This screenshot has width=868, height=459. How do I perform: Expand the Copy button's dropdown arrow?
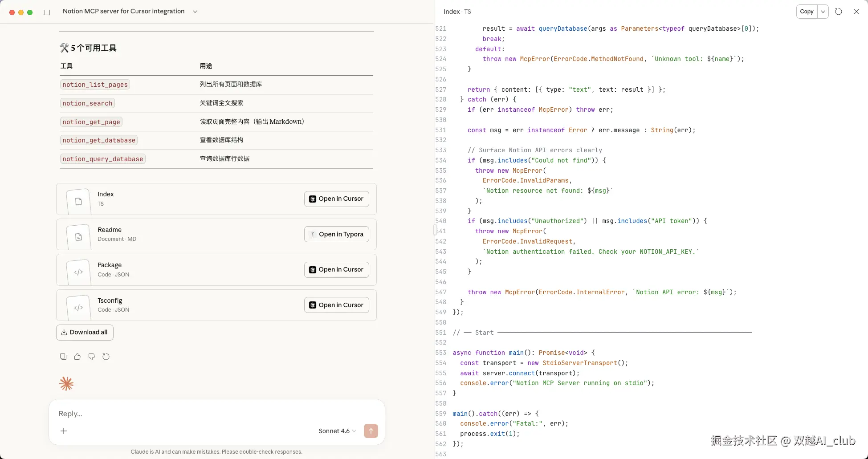[x=823, y=12]
